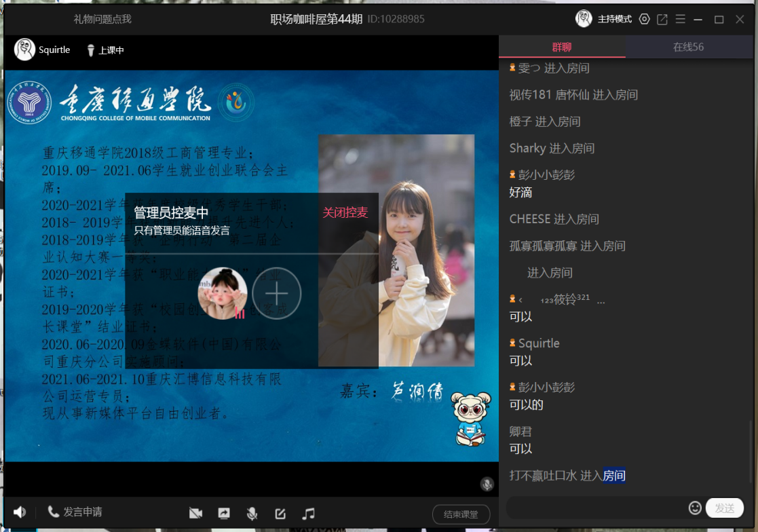Toggle mic status icon over video corner
Viewport: 758px width, 532px height.
click(x=487, y=484)
